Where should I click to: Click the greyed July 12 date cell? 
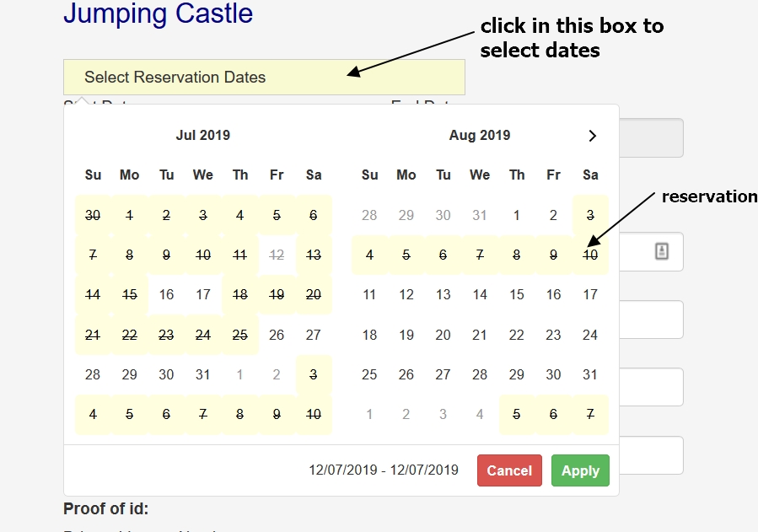tap(277, 255)
